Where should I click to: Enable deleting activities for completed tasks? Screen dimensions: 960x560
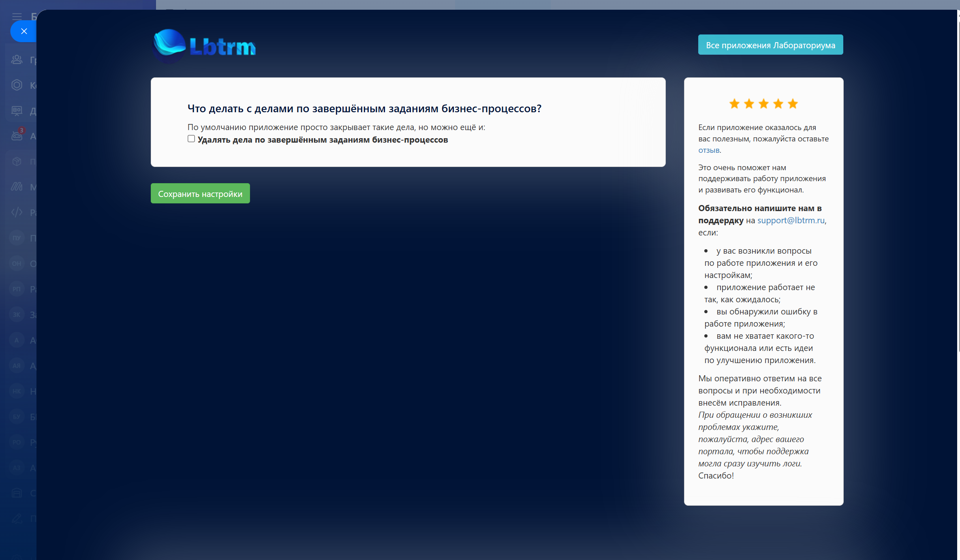click(191, 139)
